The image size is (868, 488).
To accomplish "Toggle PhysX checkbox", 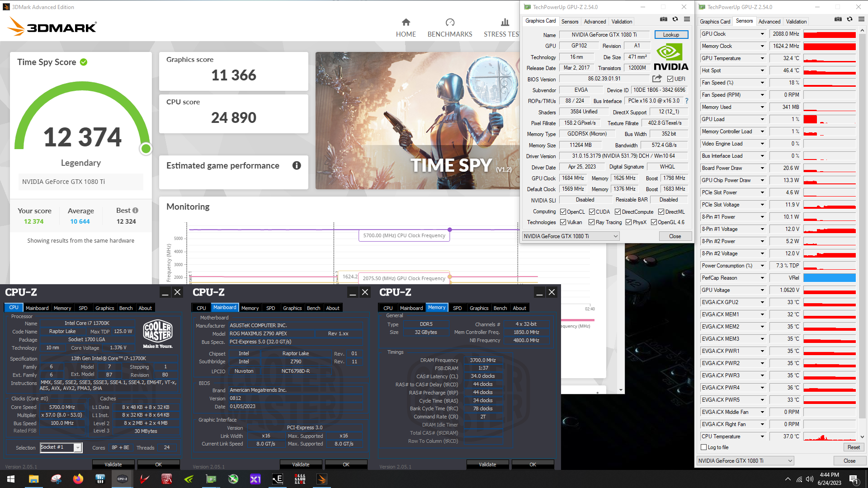I will coord(628,222).
